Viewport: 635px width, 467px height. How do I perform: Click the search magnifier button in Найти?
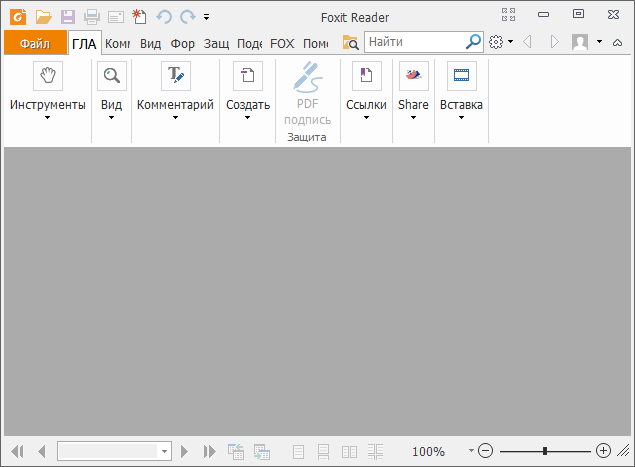click(473, 42)
